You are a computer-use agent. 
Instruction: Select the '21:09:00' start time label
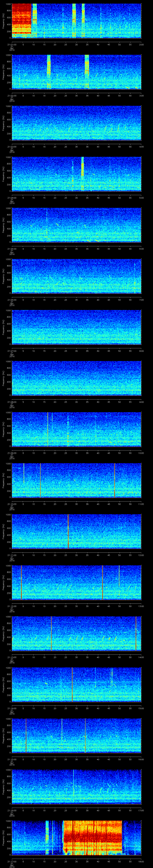coord(12,453)
